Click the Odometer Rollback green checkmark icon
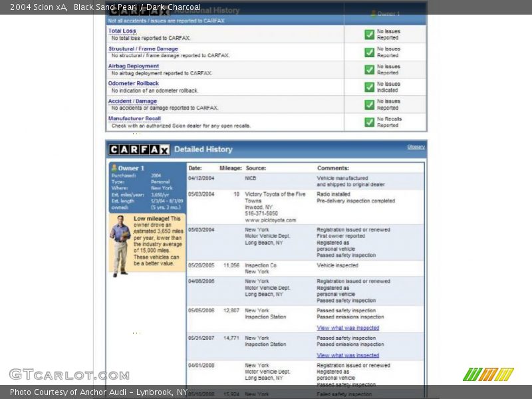 coord(369,87)
